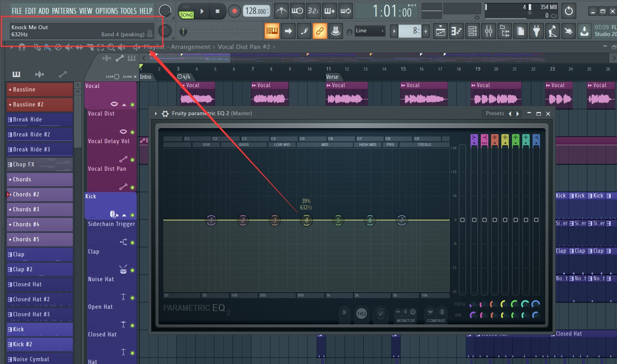Toggle countdown before recording
Viewport: 617px width, 364px height.
(313, 11)
